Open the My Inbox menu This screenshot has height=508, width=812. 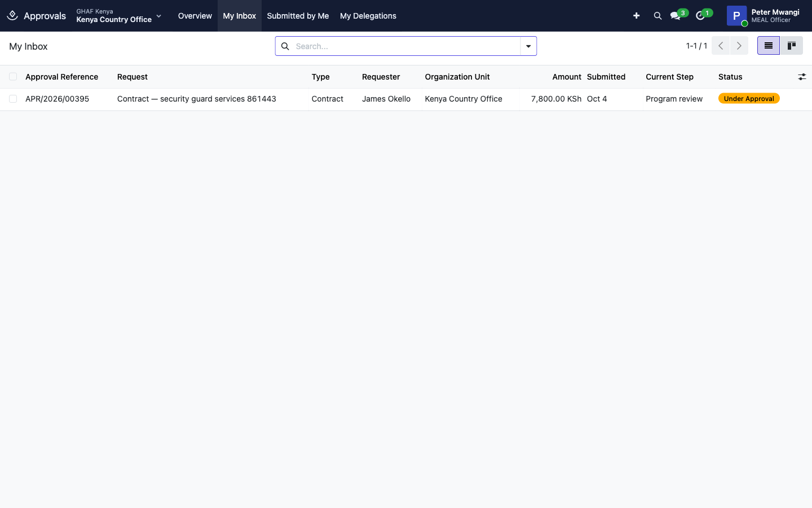pyautogui.click(x=240, y=16)
